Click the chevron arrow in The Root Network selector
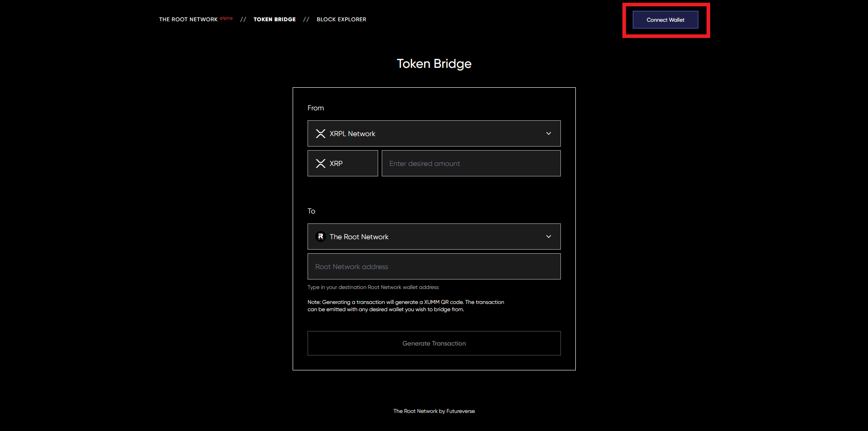 548,237
